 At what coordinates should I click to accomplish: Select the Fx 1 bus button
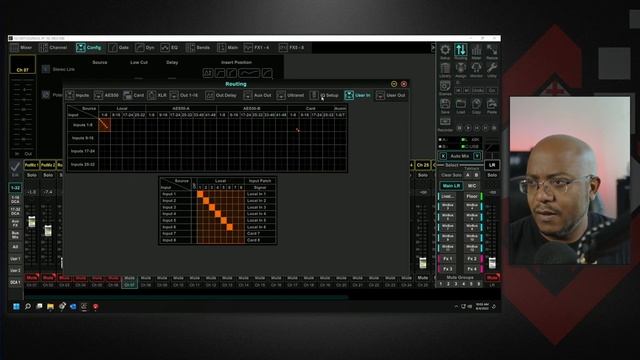447,259
